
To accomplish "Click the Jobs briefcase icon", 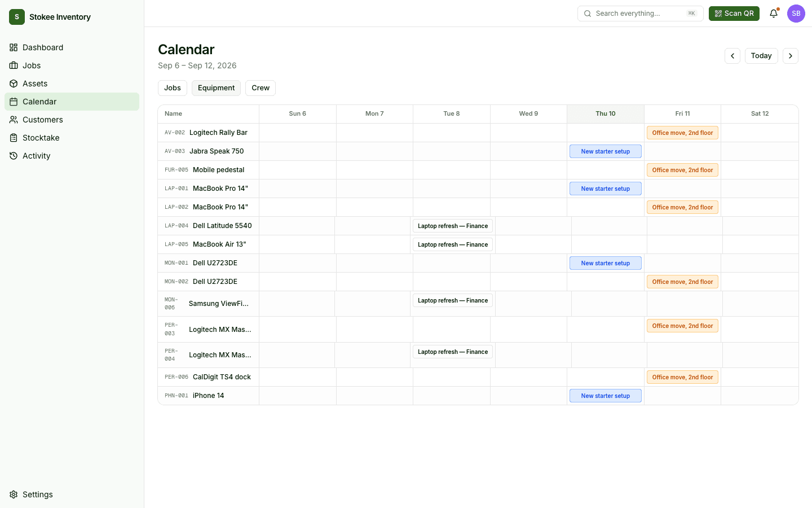I will (x=14, y=65).
